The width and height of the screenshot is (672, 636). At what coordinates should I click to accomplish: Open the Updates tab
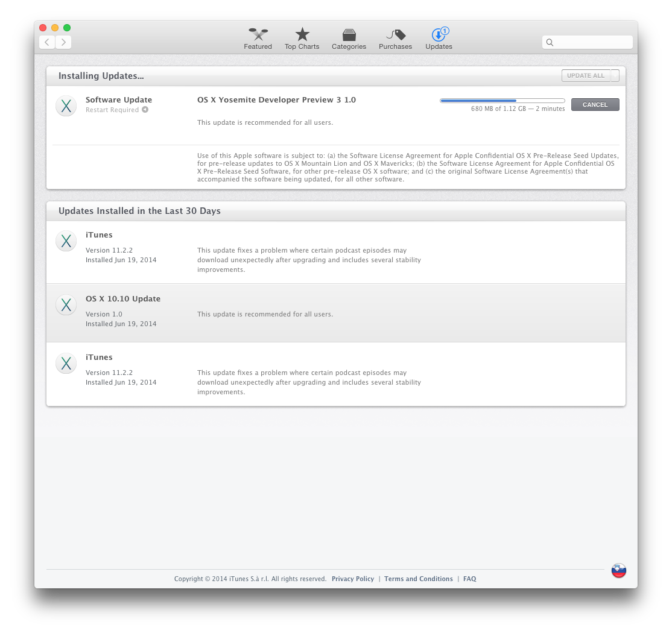(x=439, y=39)
